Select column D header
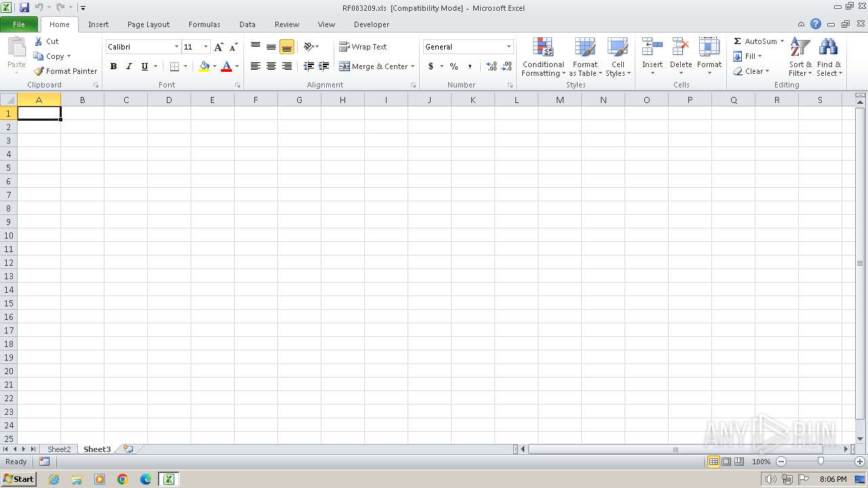868x488 pixels. click(x=169, y=100)
